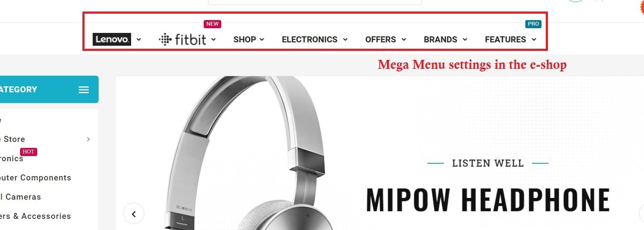Open the Computer Components category link
This screenshot has height=230, width=644.
pyautogui.click(x=35, y=178)
